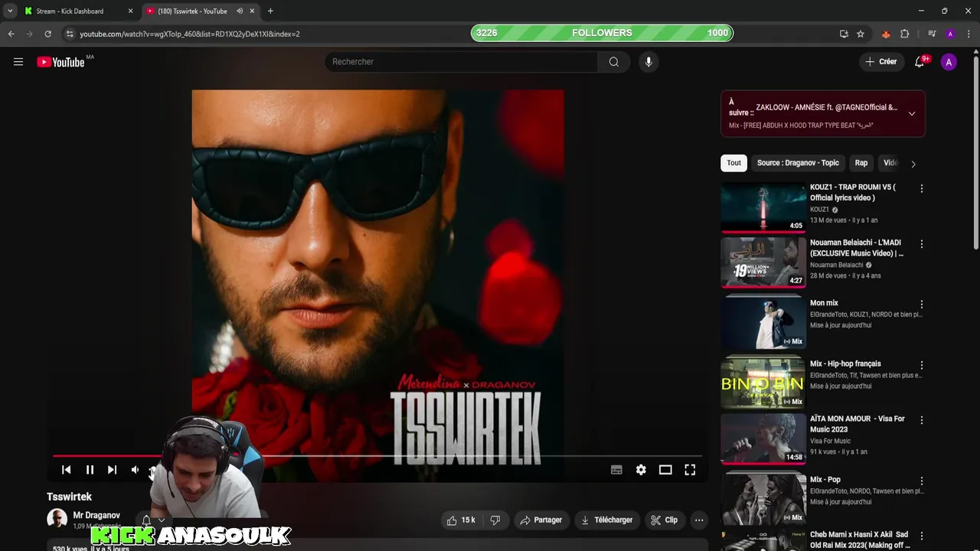The image size is (980, 551).
Task: Share the video with Partager
Action: [541, 520]
